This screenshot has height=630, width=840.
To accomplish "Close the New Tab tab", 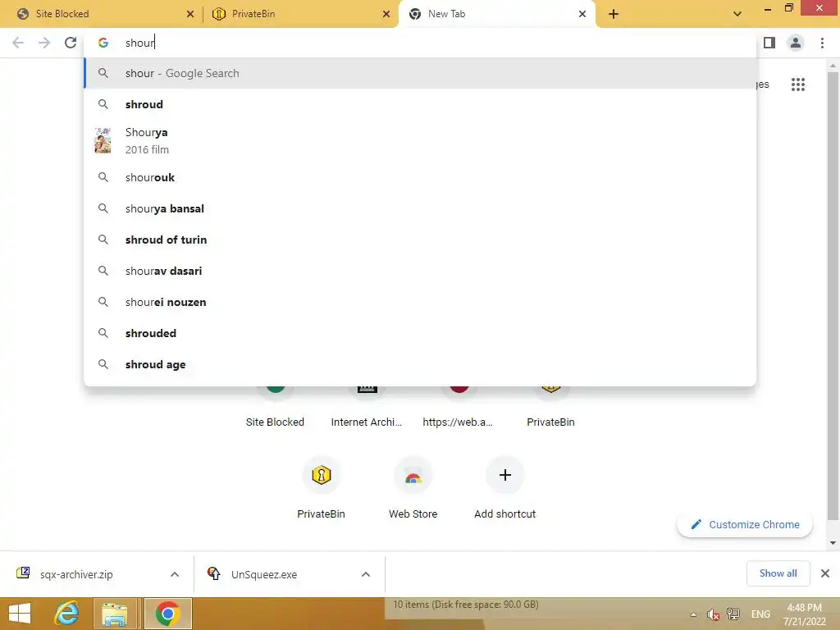I will click(582, 14).
